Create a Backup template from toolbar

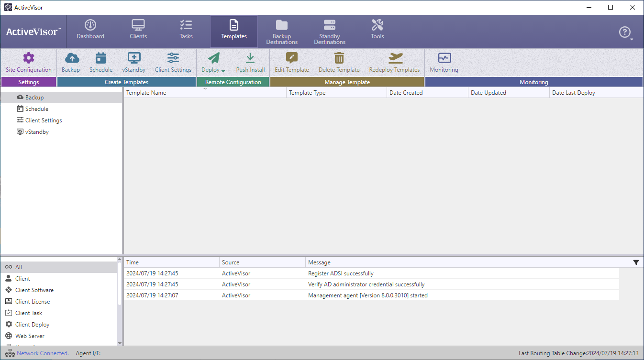71,63
